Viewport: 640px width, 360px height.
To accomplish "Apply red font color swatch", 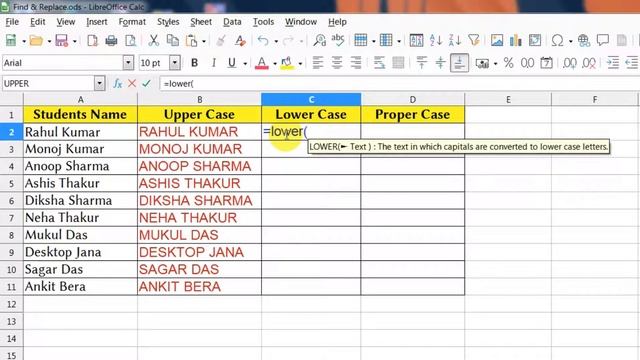I will [262, 63].
